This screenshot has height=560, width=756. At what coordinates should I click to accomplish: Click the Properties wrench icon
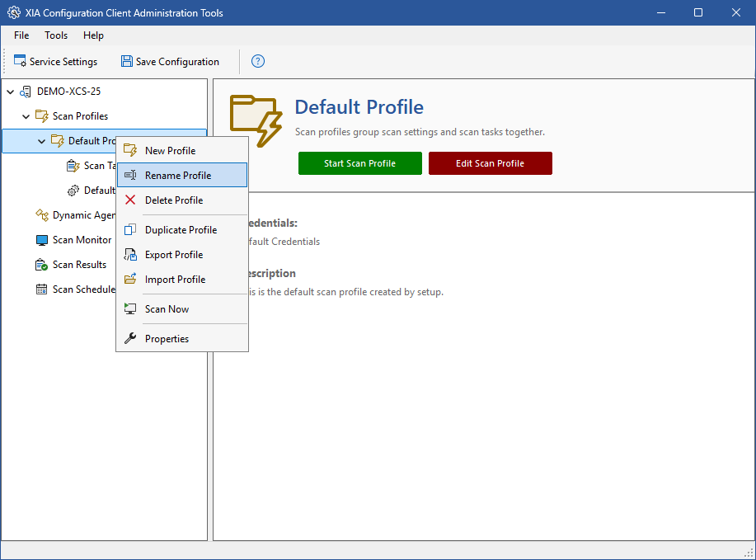(130, 339)
